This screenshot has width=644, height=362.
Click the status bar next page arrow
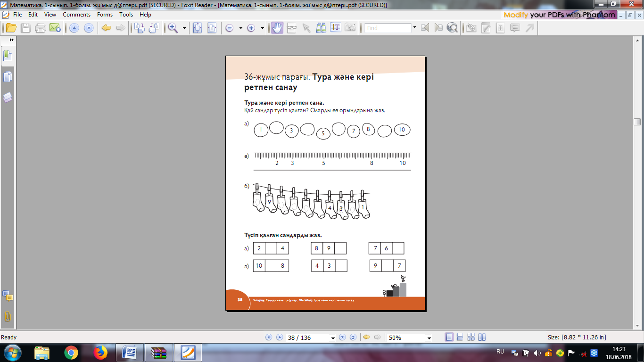pos(342,337)
